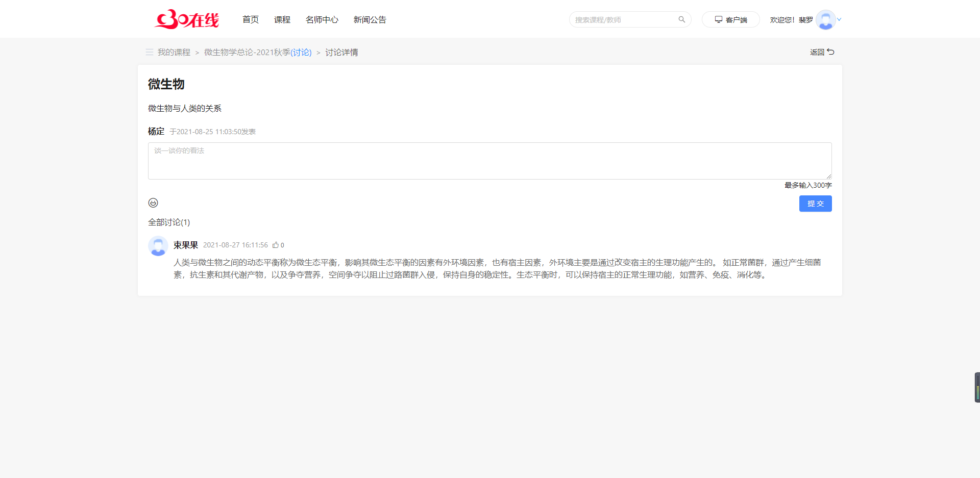Click inside the 谈一谈你的看法 comment box
The width and height of the screenshot is (980, 478).
[x=489, y=160]
